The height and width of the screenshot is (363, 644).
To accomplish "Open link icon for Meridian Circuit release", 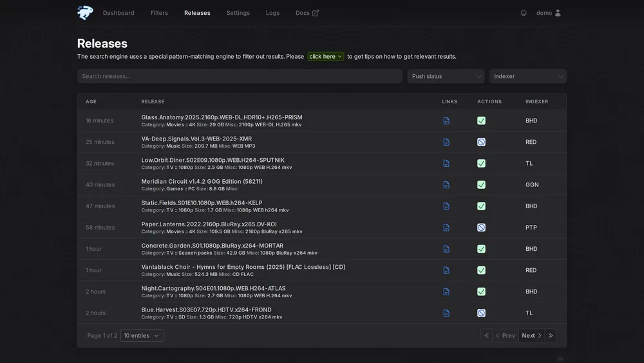I will [x=446, y=184].
